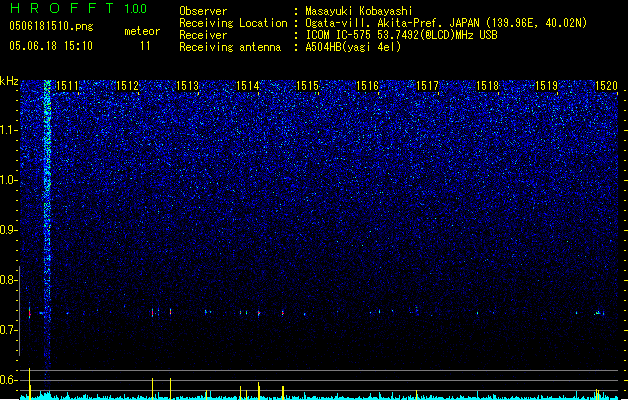Click the file name 0506181510.png
The height and width of the screenshot is (400, 629).
tap(51, 26)
